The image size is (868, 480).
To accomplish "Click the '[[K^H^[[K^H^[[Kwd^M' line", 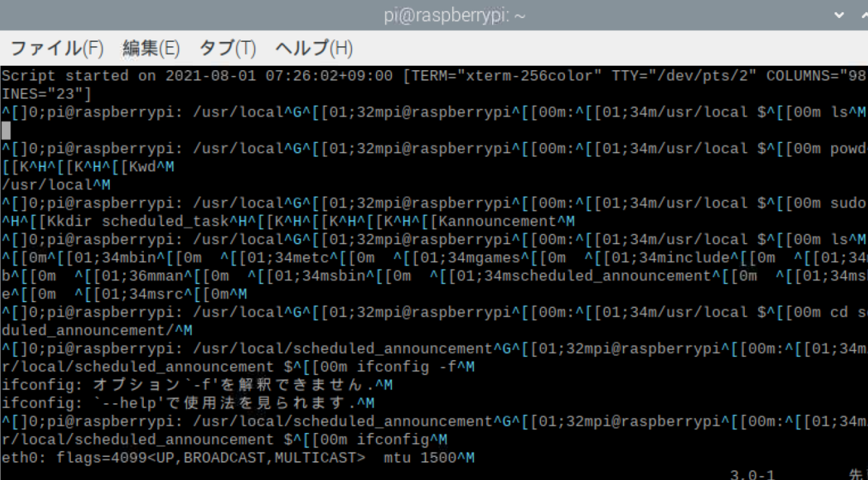I will [x=88, y=167].
